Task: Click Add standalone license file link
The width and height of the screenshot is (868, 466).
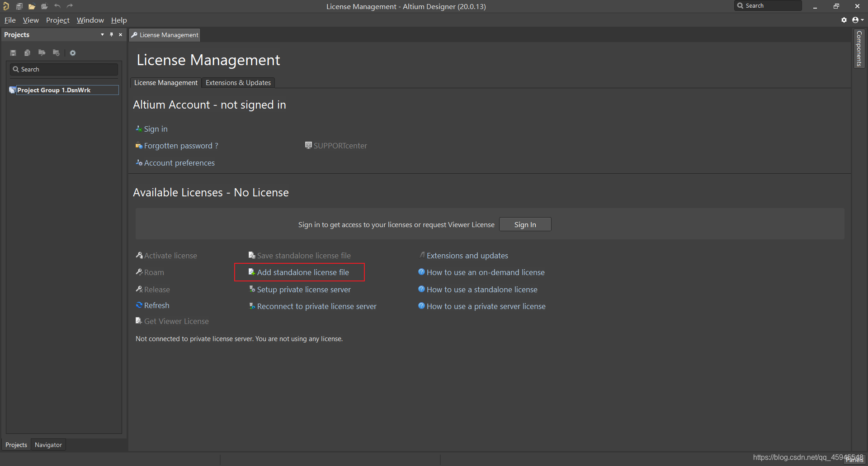Action: [x=302, y=272]
